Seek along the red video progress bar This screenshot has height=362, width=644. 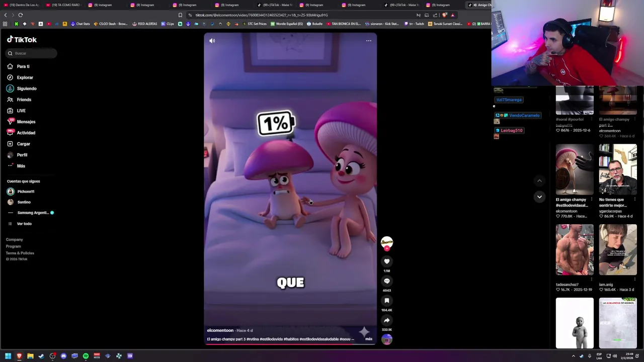point(290,344)
